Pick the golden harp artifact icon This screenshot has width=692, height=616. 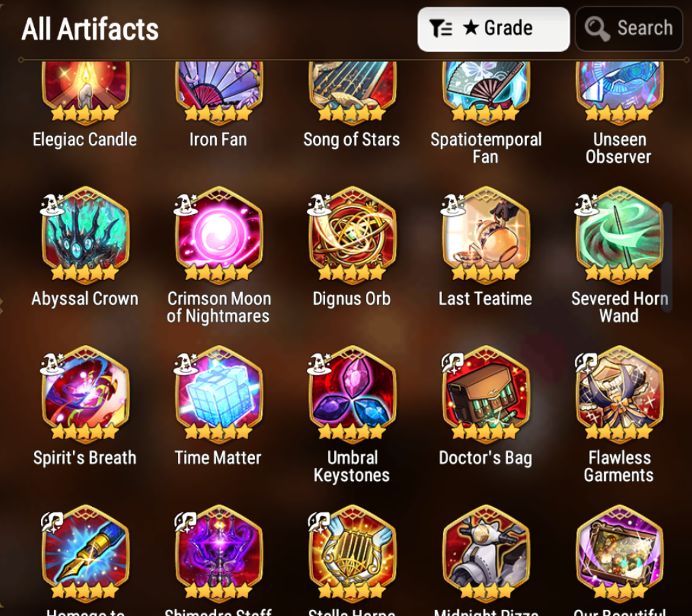coord(352,553)
